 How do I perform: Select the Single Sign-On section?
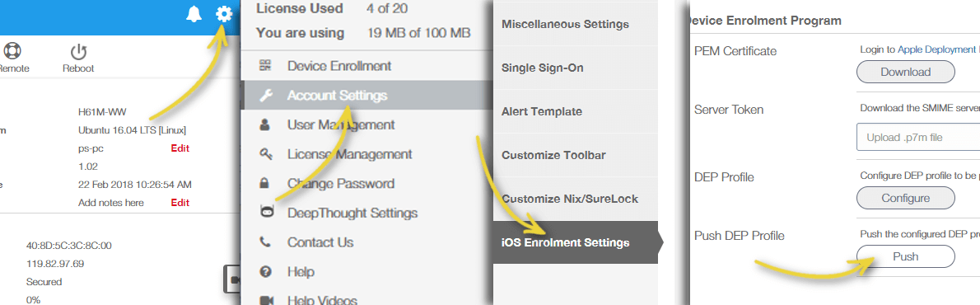pyautogui.click(x=575, y=68)
